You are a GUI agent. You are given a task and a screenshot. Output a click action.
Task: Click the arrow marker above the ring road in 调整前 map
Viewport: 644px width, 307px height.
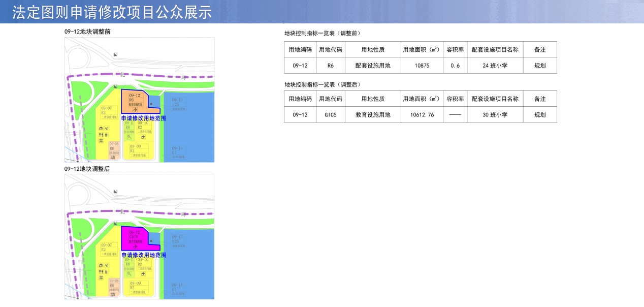tap(116, 54)
